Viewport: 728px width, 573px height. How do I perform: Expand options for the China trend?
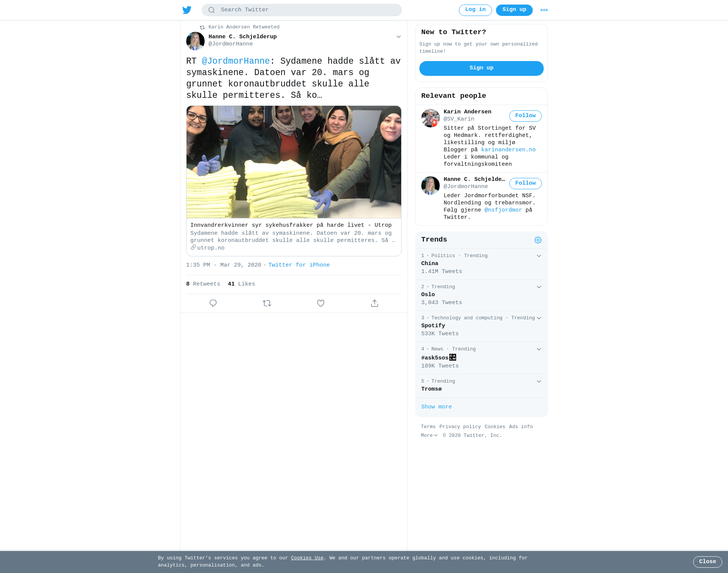[x=539, y=256]
